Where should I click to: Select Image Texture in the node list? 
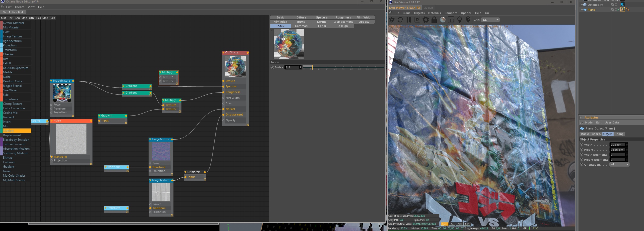tap(12, 36)
